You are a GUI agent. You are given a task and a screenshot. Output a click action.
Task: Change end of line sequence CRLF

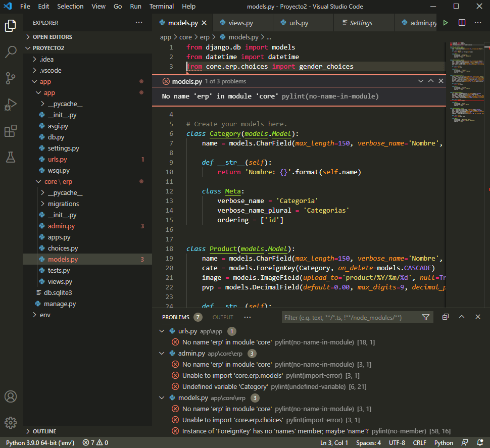tap(420, 442)
